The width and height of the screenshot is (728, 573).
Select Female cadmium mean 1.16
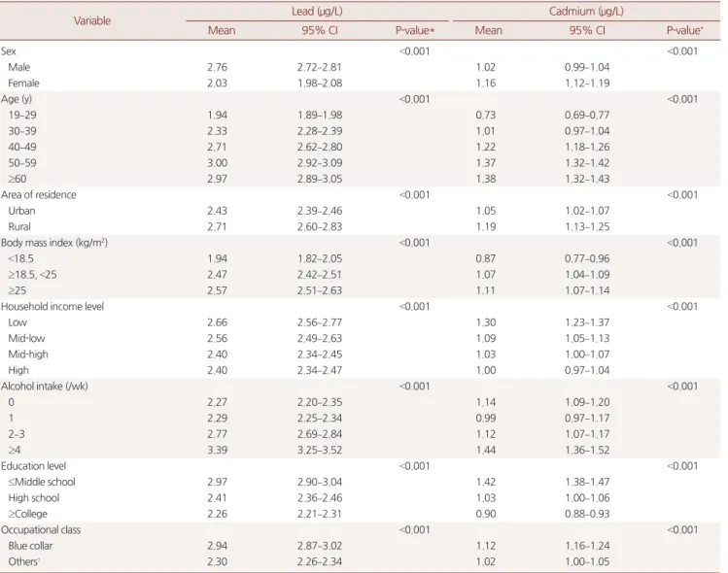[x=486, y=84]
